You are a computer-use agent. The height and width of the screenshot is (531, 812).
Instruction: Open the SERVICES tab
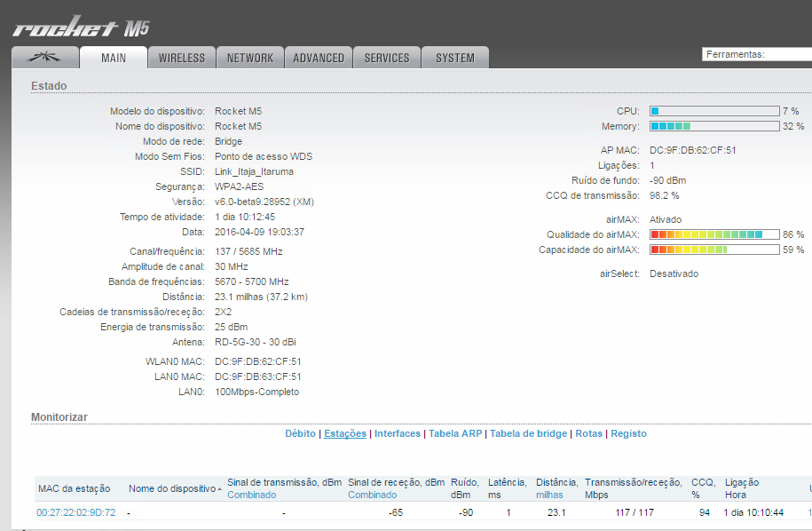point(387,58)
